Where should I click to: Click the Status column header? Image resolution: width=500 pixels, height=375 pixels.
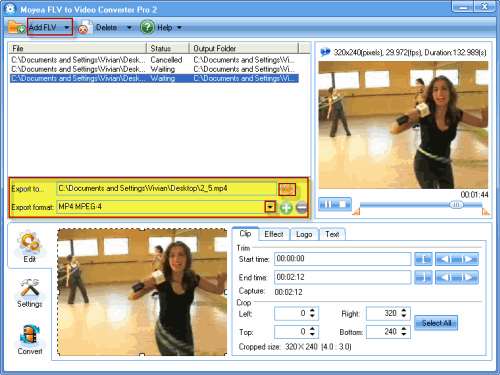[168, 48]
